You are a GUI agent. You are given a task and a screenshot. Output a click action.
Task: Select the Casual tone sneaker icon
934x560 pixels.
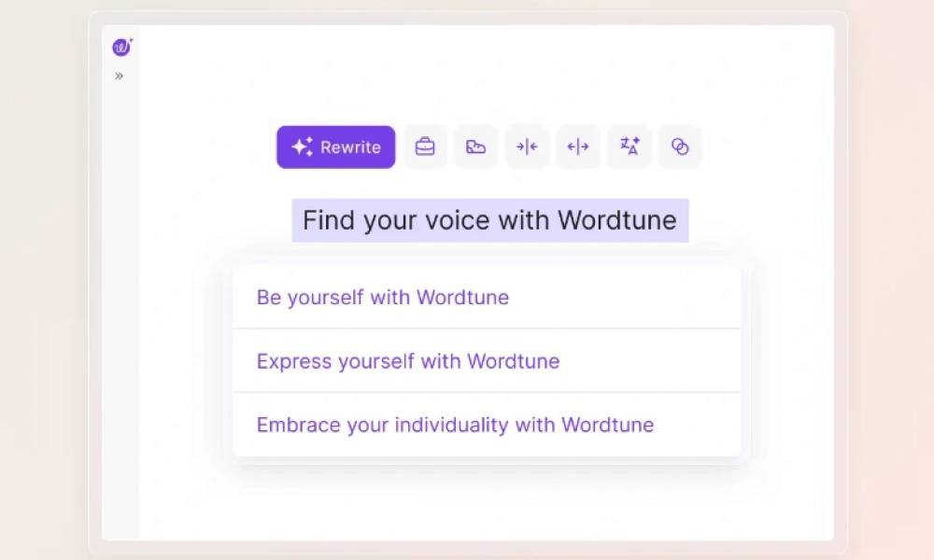coord(476,147)
